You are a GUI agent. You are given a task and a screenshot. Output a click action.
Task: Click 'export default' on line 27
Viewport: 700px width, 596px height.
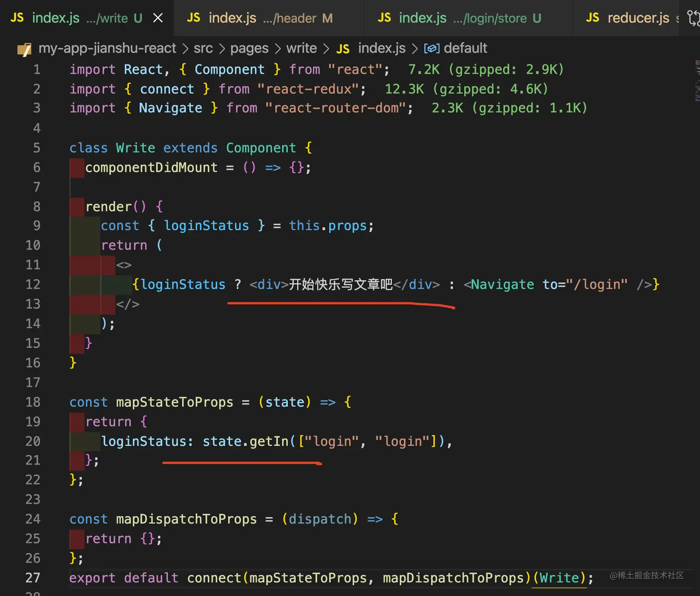(x=124, y=578)
